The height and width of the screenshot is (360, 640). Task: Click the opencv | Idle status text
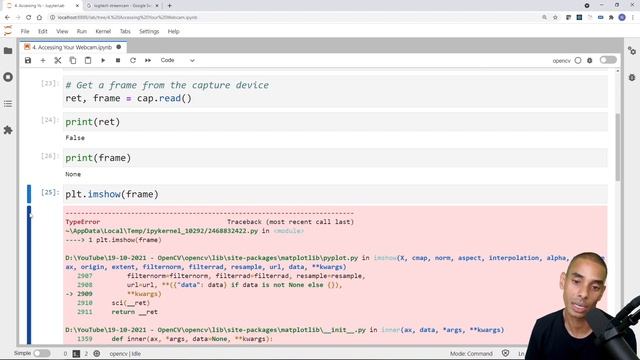(x=125, y=353)
